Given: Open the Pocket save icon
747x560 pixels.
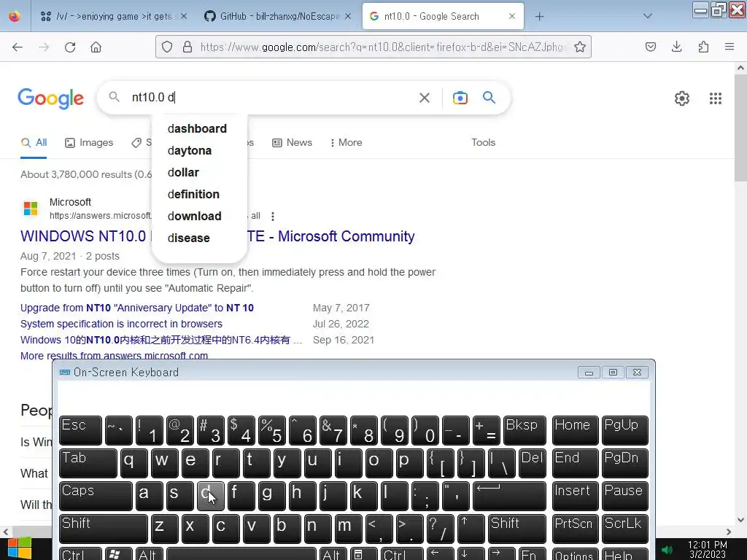Looking at the screenshot, I should pos(650,47).
